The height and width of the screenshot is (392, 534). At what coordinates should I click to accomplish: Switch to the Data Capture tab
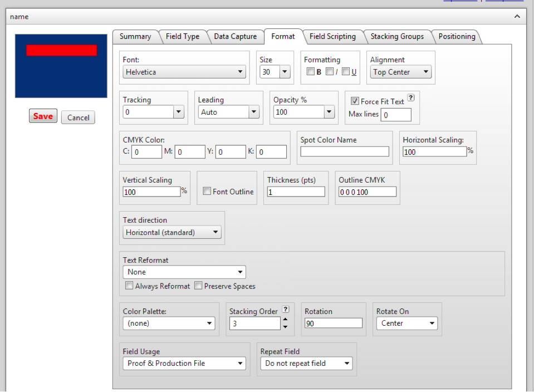click(x=236, y=36)
